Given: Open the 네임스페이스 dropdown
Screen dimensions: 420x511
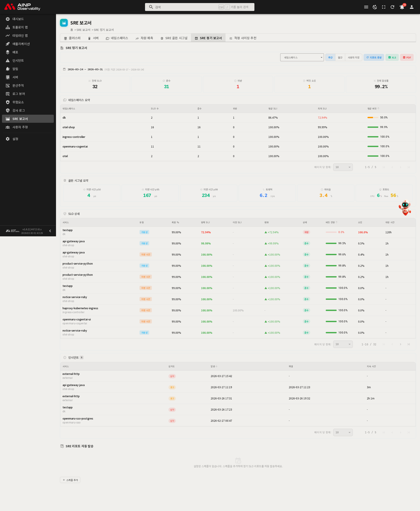Looking at the screenshot, I should pos(302,57).
